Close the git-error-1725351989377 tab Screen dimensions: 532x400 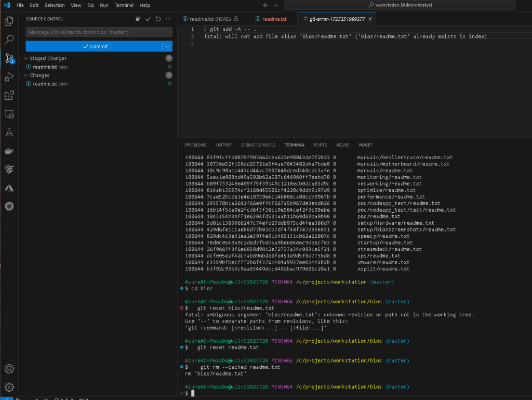(370, 19)
